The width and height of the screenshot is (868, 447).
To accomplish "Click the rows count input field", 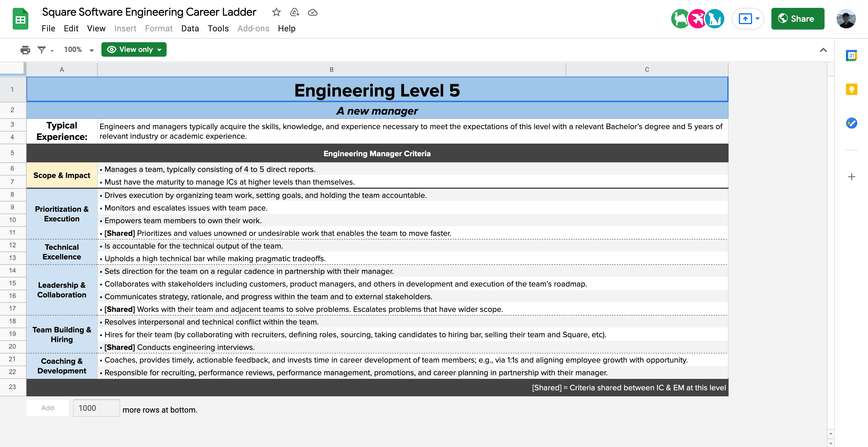I will coord(96,408).
